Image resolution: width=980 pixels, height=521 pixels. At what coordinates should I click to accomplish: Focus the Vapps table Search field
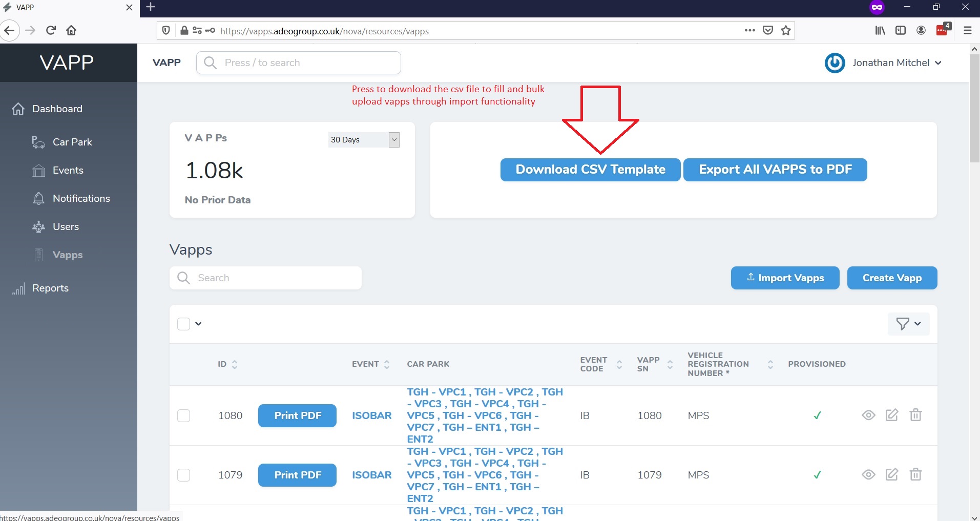tap(265, 278)
